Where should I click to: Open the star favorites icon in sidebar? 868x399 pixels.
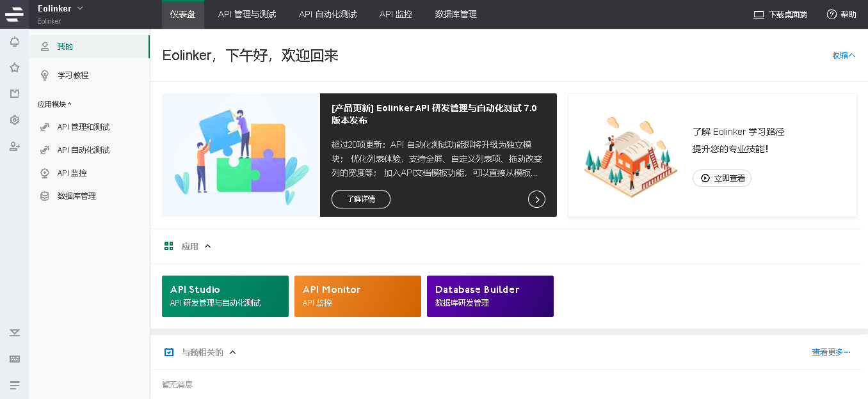pos(14,68)
